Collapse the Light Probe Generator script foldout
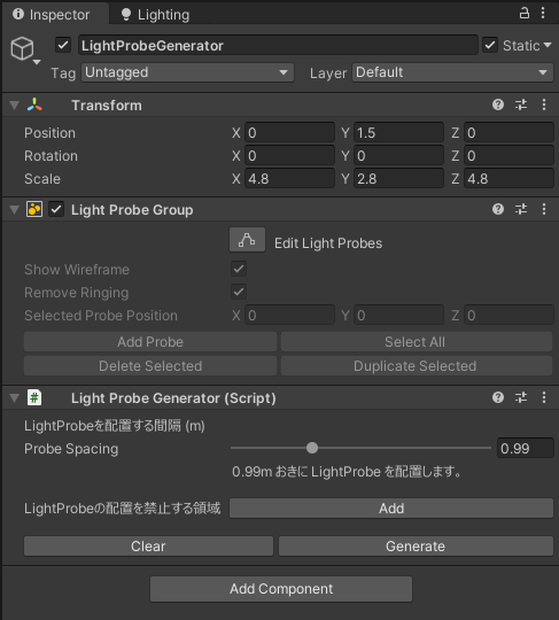The width and height of the screenshot is (559, 620). pos(15,398)
